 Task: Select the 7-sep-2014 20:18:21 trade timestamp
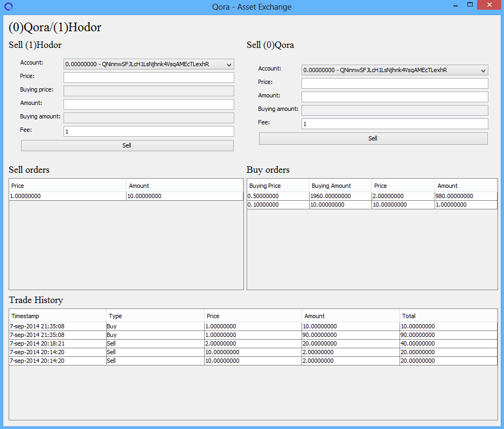coord(58,343)
